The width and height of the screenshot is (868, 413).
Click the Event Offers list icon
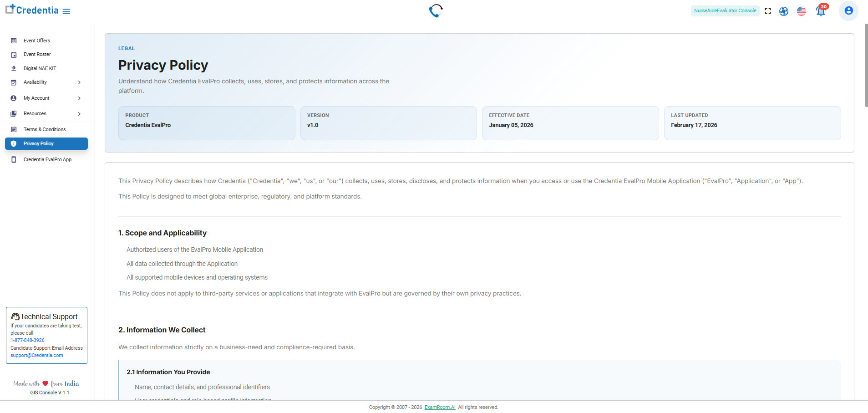tap(14, 41)
